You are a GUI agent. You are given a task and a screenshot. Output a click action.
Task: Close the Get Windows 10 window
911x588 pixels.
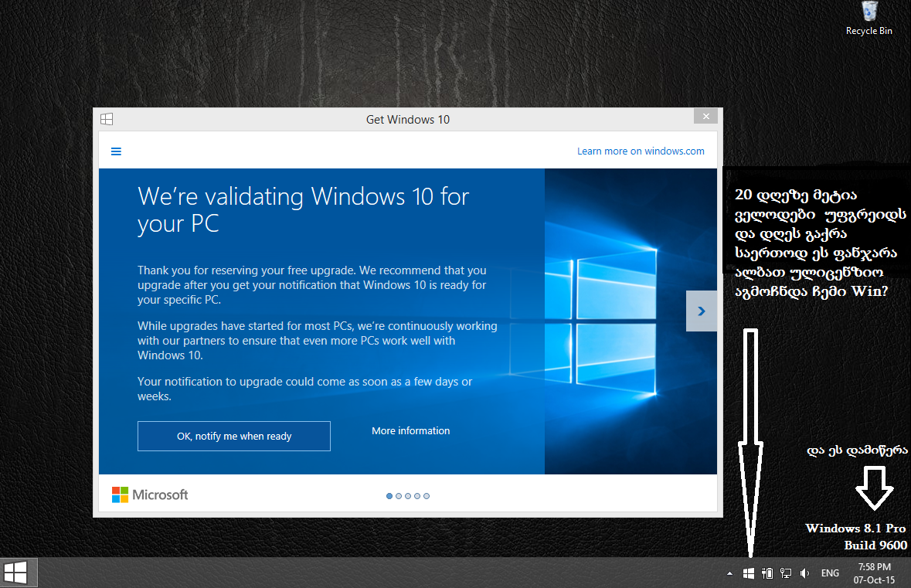pos(706,116)
